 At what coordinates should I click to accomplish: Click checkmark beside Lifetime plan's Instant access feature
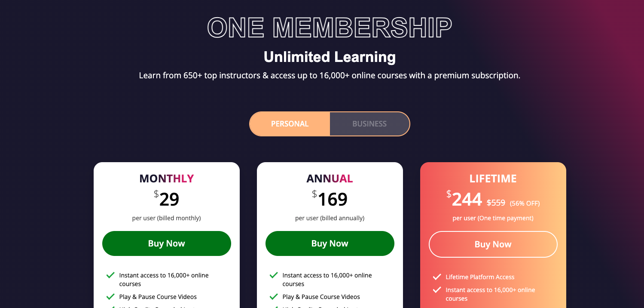(437, 290)
